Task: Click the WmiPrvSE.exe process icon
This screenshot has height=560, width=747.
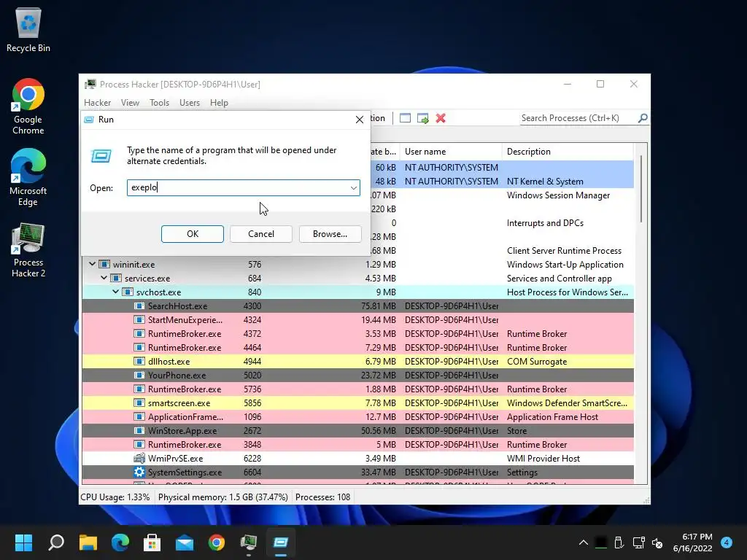Action: [139, 458]
